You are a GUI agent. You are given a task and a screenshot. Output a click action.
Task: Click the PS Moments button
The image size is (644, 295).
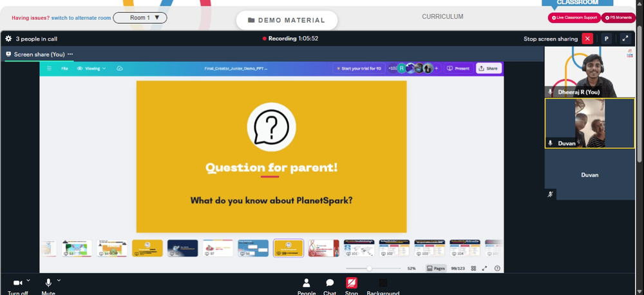tap(618, 17)
